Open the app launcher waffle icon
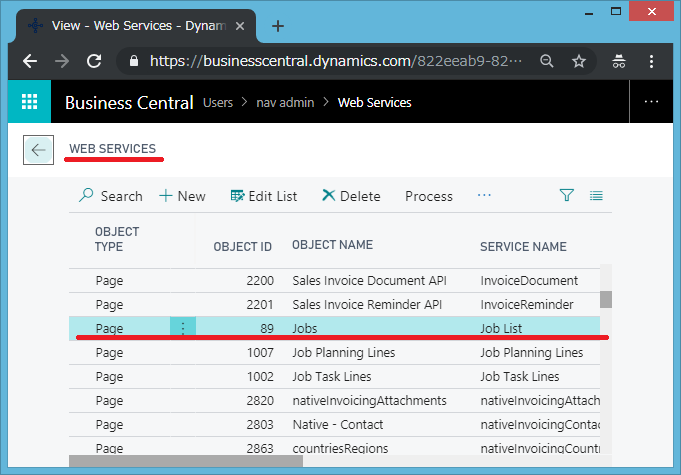Viewport: 681px width, 475px height. [x=30, y=102]
